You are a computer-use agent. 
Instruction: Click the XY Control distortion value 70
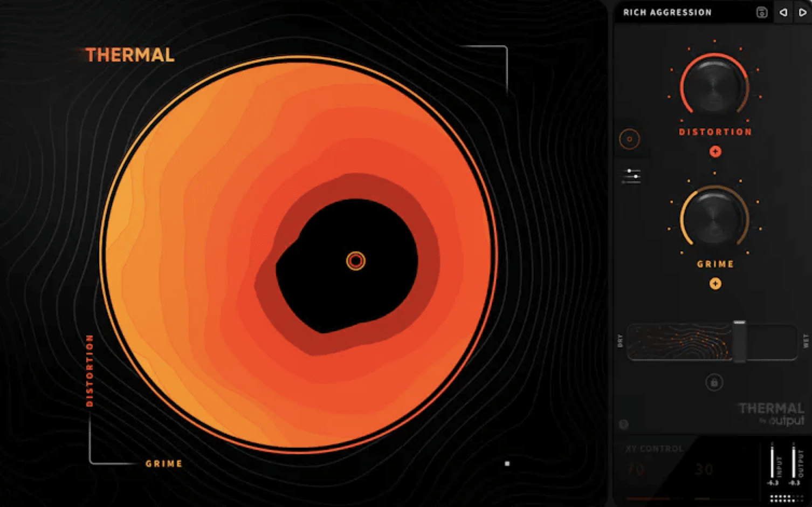coord(636,470)
